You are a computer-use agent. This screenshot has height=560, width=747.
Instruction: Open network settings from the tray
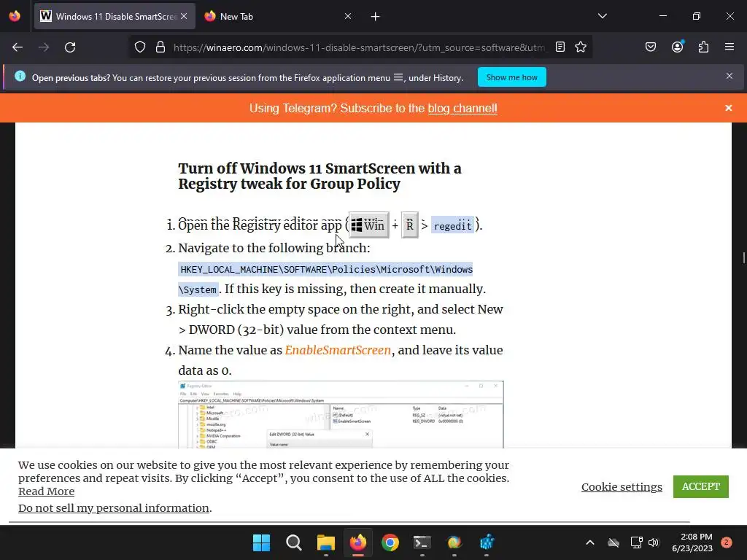click(x=636, y=542)
